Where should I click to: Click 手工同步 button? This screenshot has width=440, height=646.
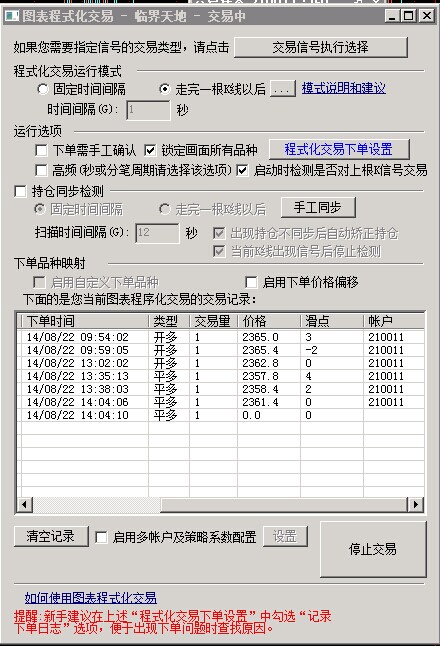(x=318, y=207)
